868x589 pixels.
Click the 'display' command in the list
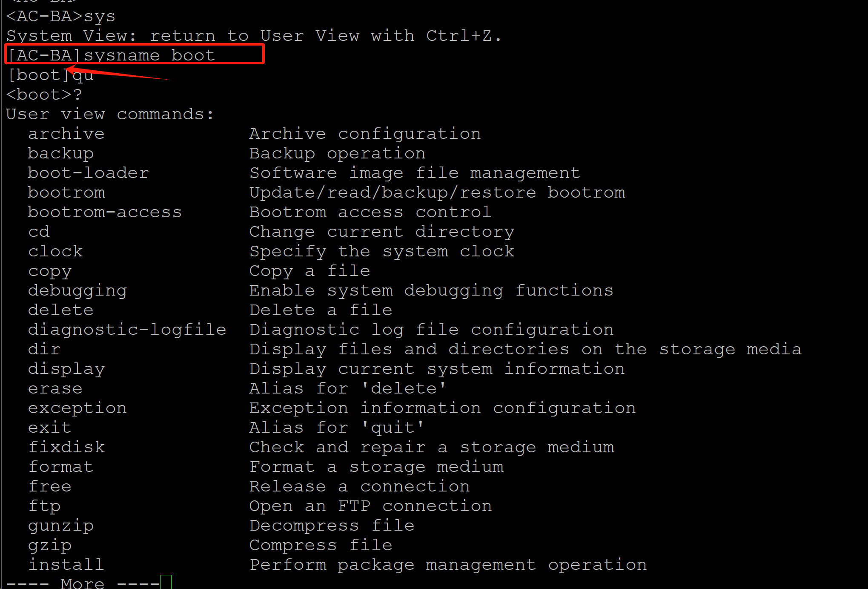pyautogui.click(x=66, y=369)
